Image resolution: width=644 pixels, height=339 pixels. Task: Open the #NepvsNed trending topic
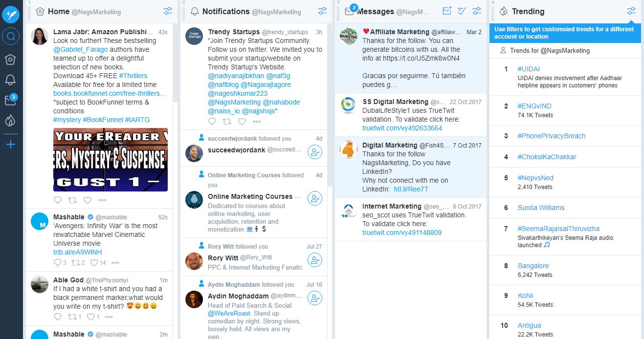tap(535, 178)
